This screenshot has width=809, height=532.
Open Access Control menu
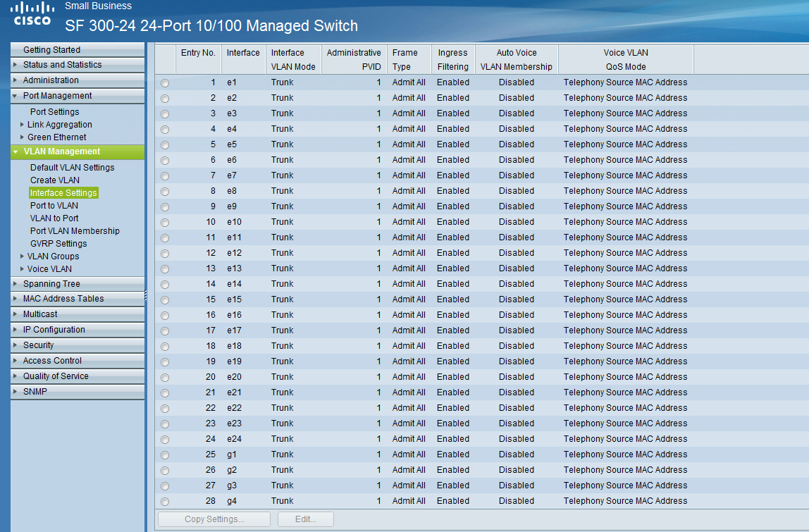point(78,361)
